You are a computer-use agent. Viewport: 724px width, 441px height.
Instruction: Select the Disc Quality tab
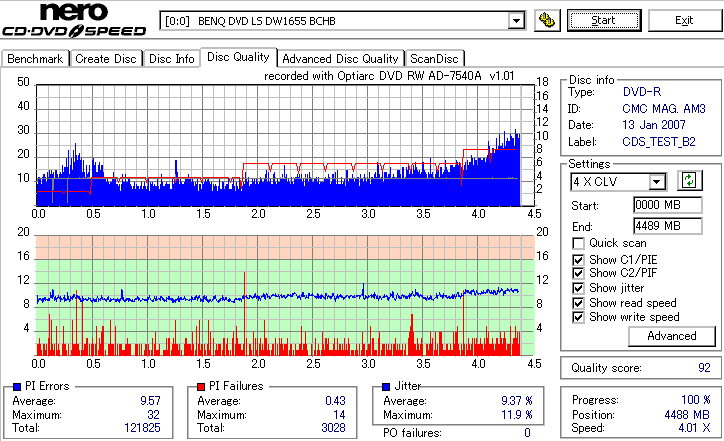tap(238, 57)
